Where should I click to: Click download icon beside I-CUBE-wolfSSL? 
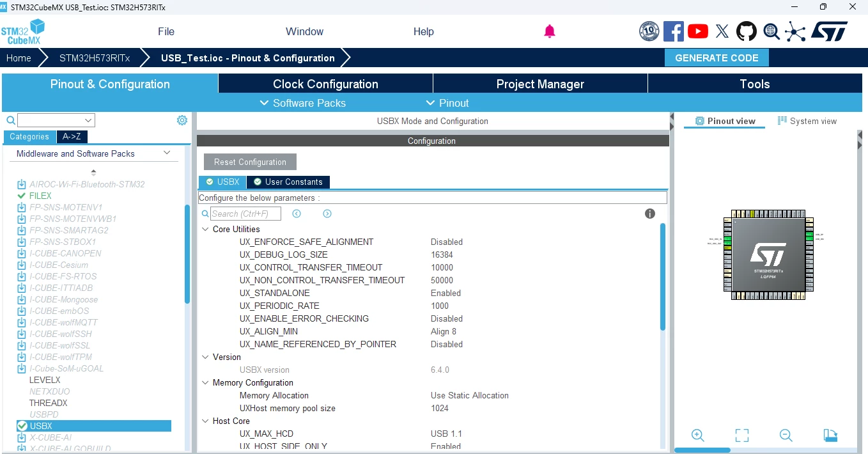coord(22,345)
